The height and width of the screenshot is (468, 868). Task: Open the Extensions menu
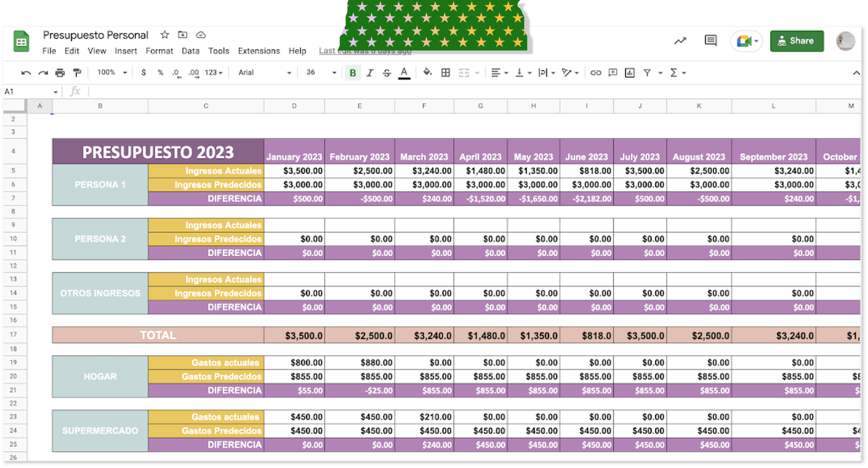point(259,51)
